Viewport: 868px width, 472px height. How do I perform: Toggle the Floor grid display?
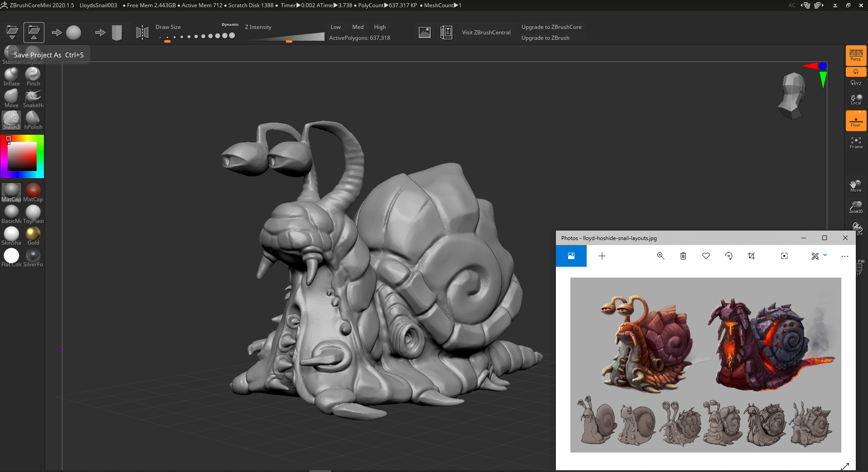click(x=856, y=121)
